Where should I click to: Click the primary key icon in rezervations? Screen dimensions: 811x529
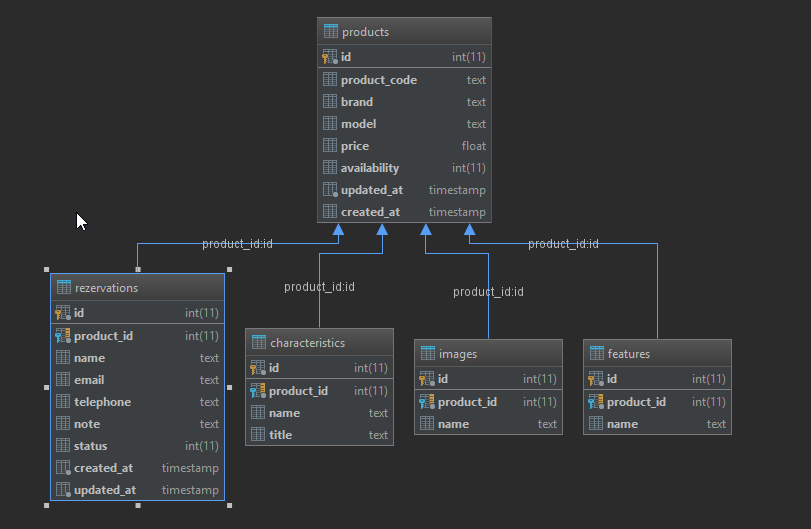(x=63, y=312)
